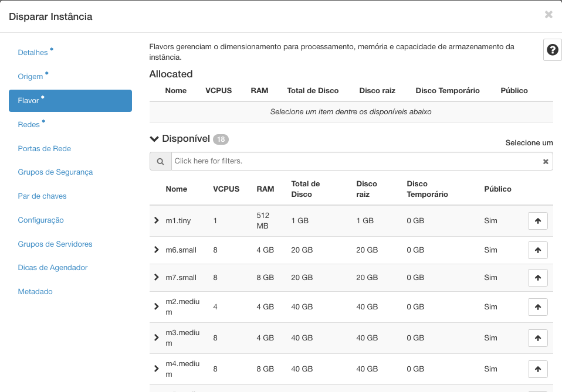Image resolution: width=562 pixels, height=392 pixels.
Task: Click the m6.small flavor name
Action: coord(181,250)
